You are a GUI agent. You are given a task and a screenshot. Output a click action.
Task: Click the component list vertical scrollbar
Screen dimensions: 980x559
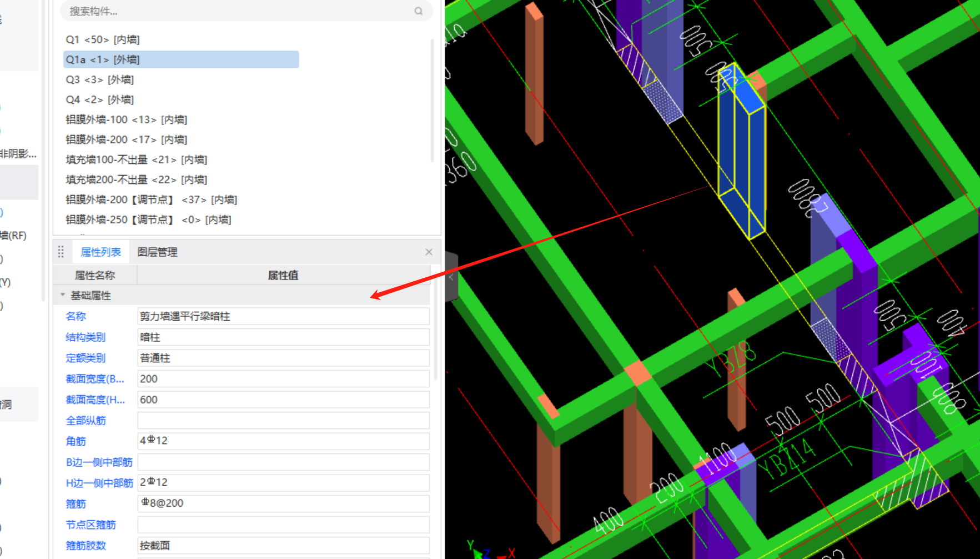[432, 100]
